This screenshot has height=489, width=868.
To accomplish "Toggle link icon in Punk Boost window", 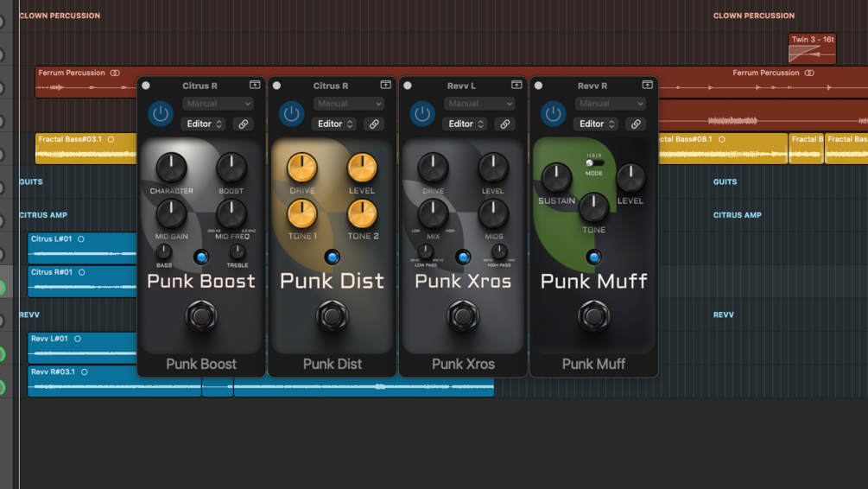I will [243, 124].
